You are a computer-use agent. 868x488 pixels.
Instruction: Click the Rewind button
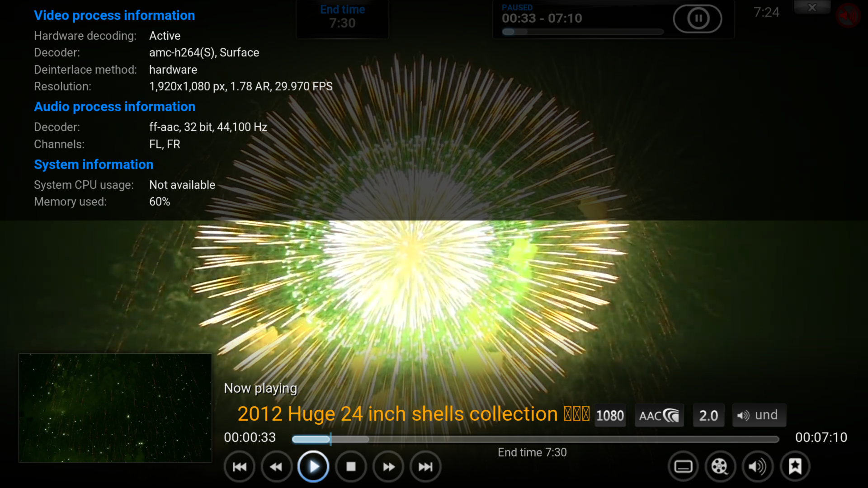(x=276, y=467)
